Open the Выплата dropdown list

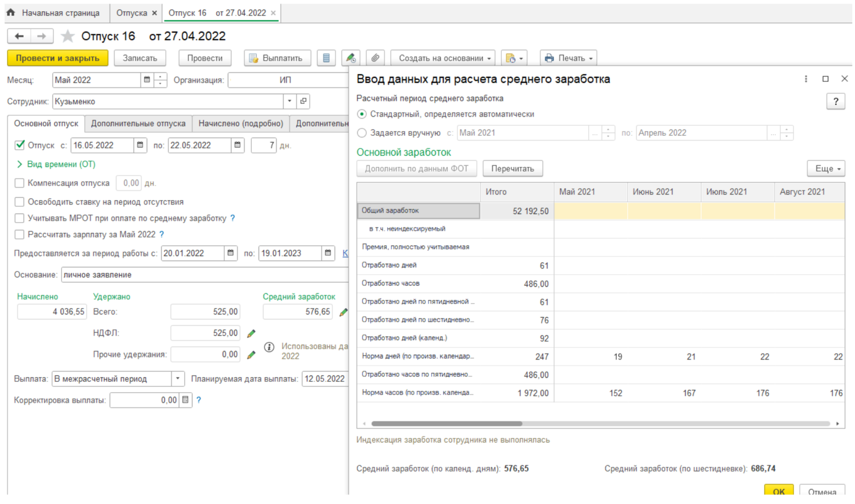178,379
